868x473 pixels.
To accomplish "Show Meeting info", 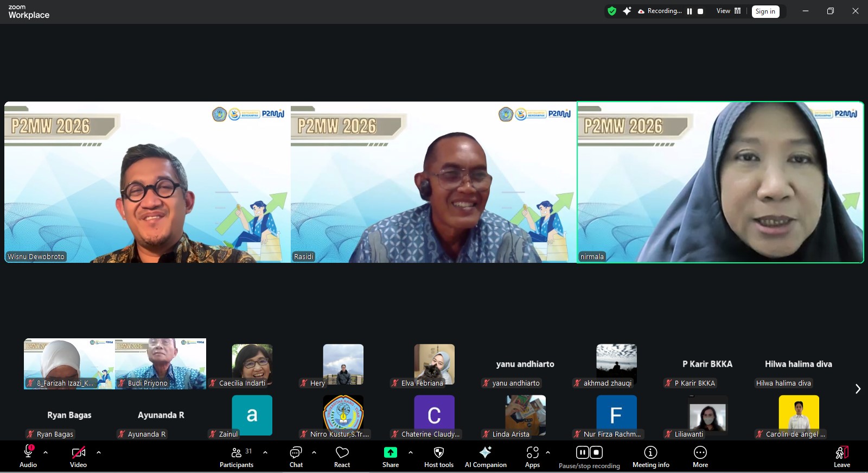I will tap(650, 456).
